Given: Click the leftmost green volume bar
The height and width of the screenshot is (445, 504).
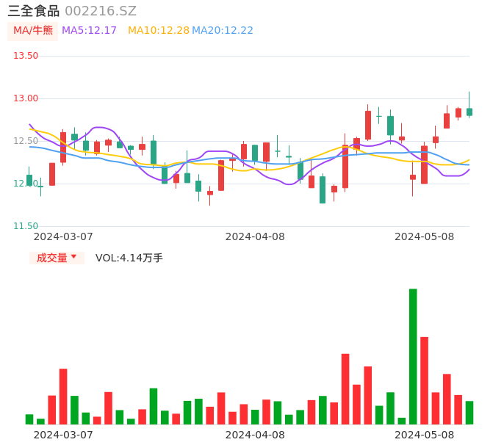Looking at the screenshot, I should click(29, 419).
